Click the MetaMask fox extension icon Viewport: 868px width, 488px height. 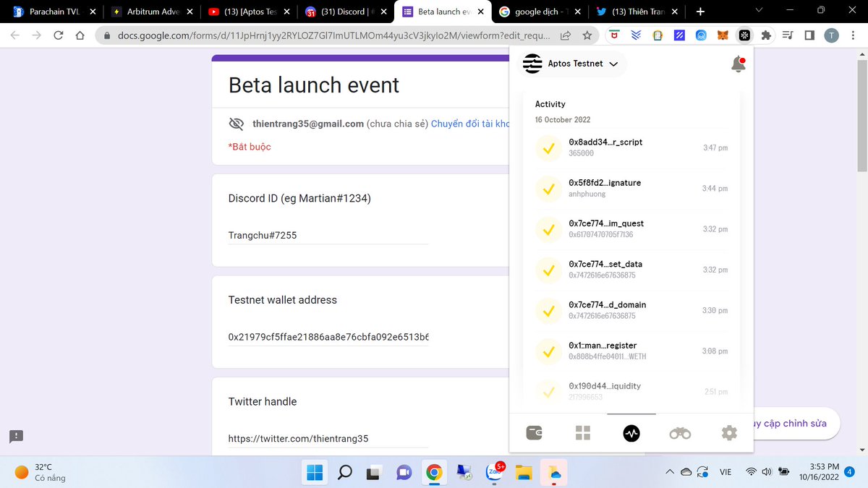(723, 35)
